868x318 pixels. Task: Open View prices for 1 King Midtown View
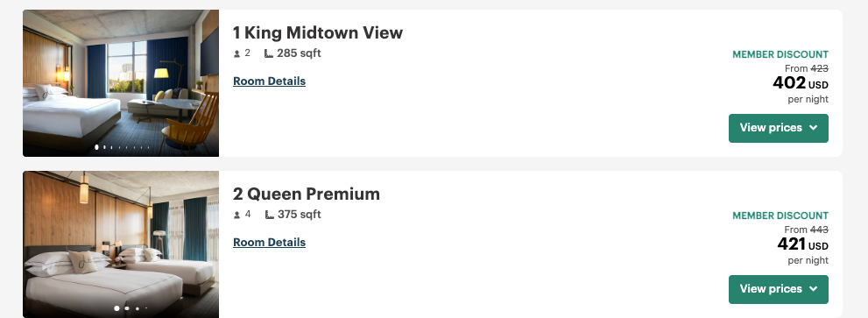point(779,128)
